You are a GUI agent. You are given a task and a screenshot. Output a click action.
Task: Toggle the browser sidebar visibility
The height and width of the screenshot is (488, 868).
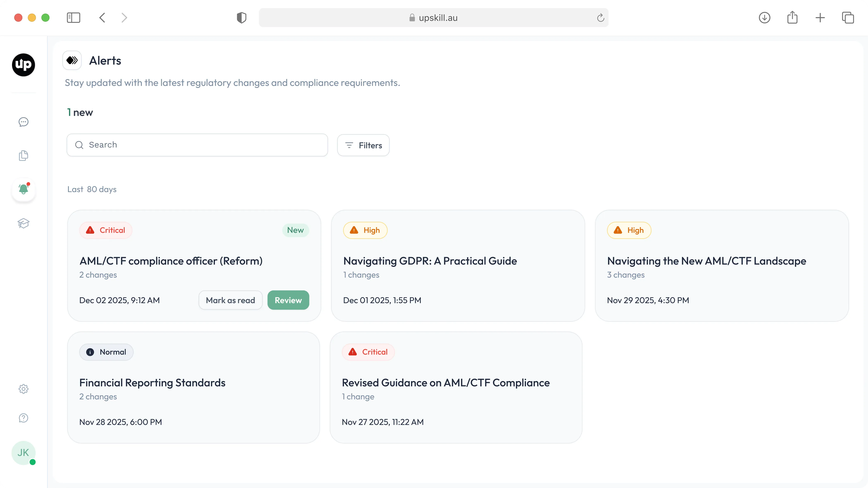click(x=73, y=18)
